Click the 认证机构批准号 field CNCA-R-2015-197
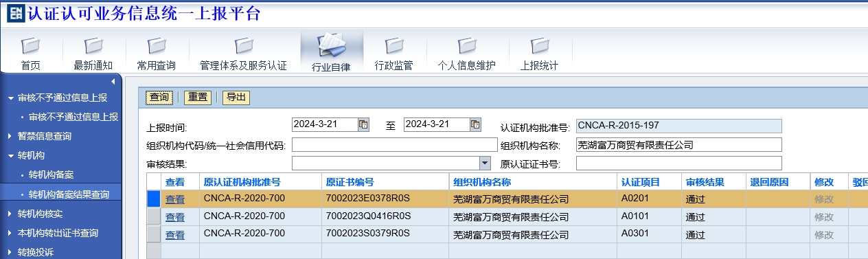Image resolution: width=868 pixels, height=259 pixels. [679, 126]
